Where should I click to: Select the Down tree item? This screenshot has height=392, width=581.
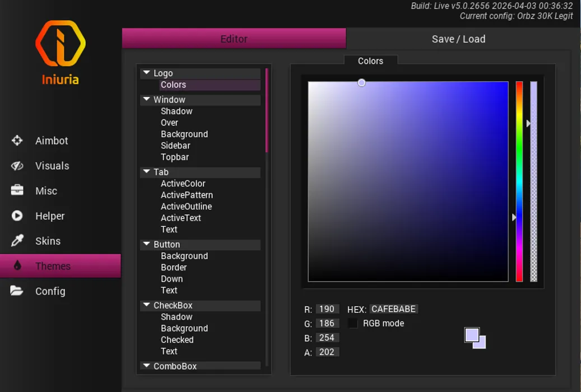171,279
